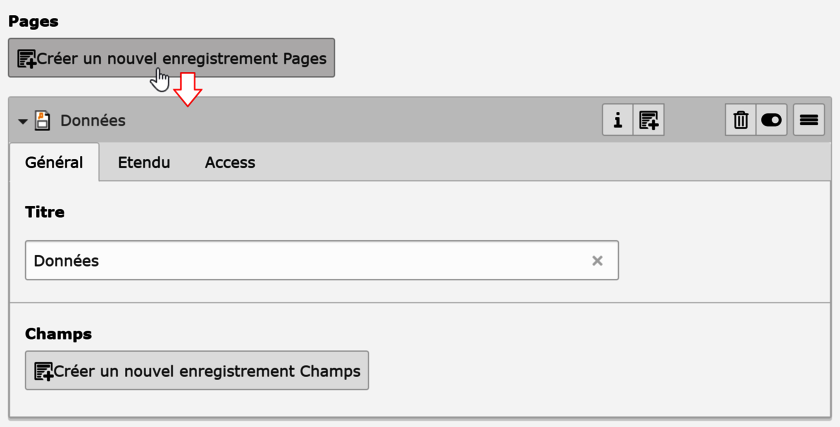Click the Titre field label

[x=44, y=213]
